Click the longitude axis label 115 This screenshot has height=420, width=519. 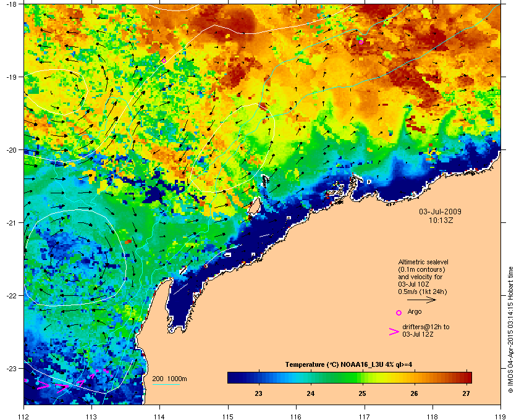228,416
